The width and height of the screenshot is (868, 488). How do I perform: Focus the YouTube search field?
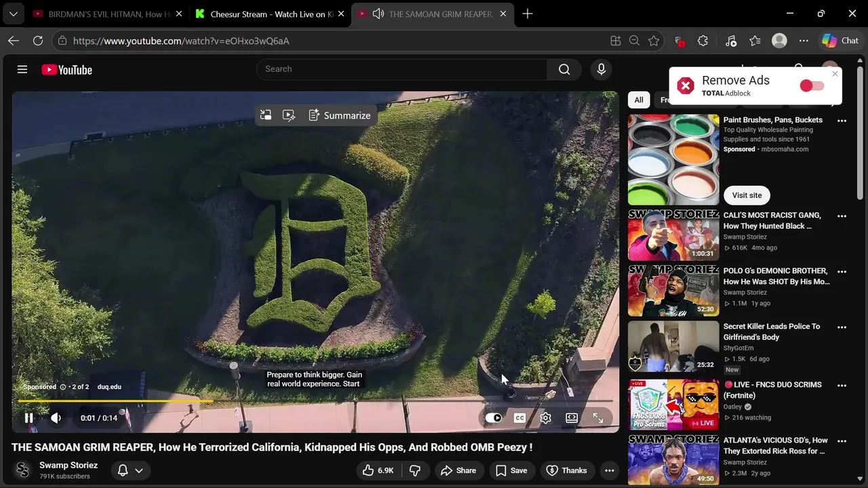coord(402,69)
